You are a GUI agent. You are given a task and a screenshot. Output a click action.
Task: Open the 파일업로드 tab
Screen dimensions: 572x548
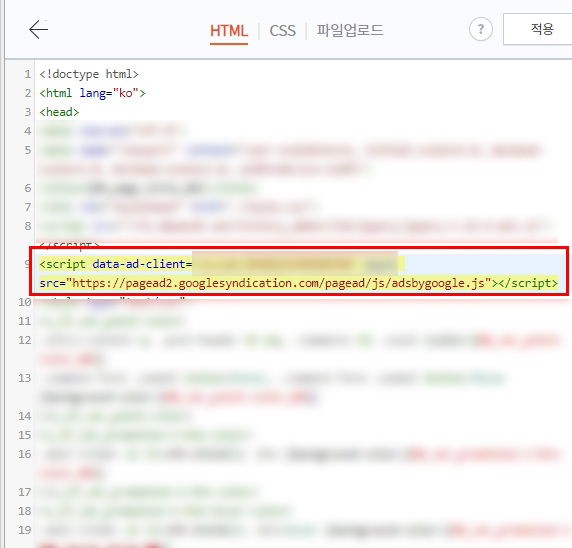click(x=349, y=30)
